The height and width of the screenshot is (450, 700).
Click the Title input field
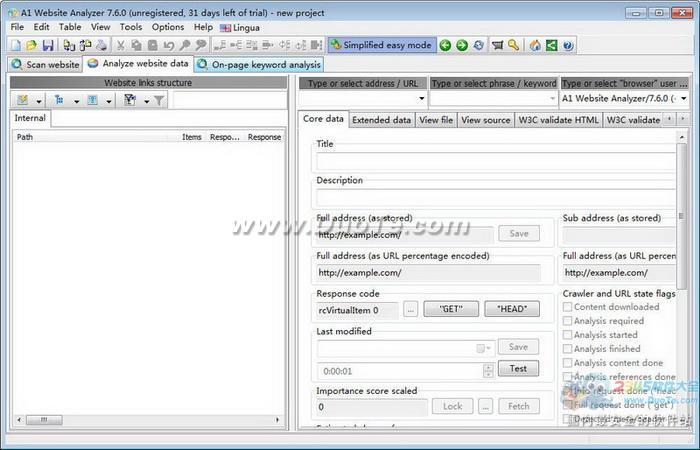click(496, 161)
